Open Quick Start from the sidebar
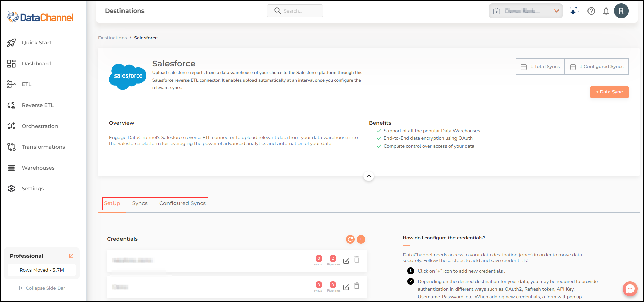 pos(37,43)
